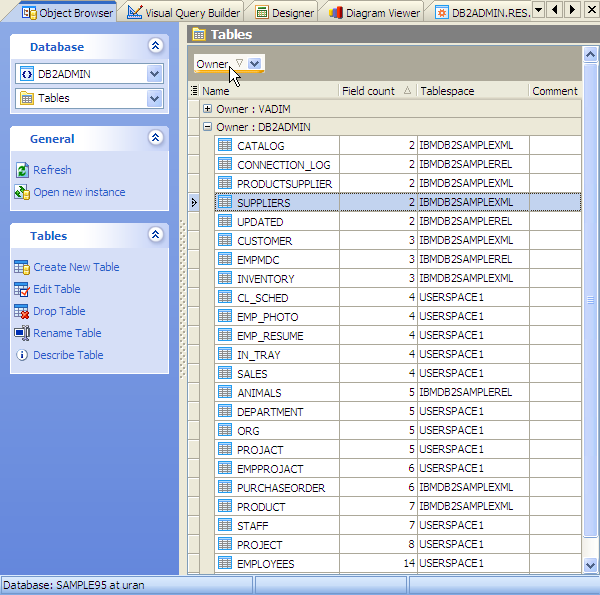Click the CONNECTION_LOG table icon
The image size is (600, 595).
[x=225, y=164]
